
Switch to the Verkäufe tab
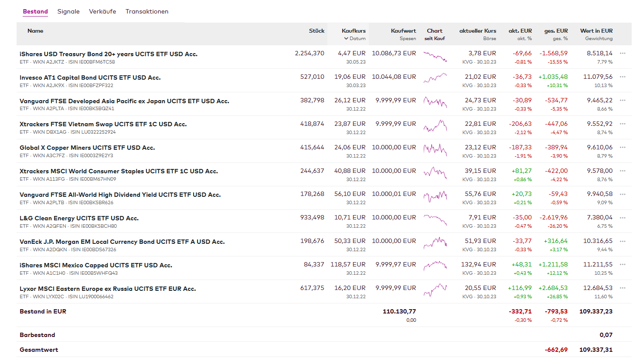(x=102, y=12)
